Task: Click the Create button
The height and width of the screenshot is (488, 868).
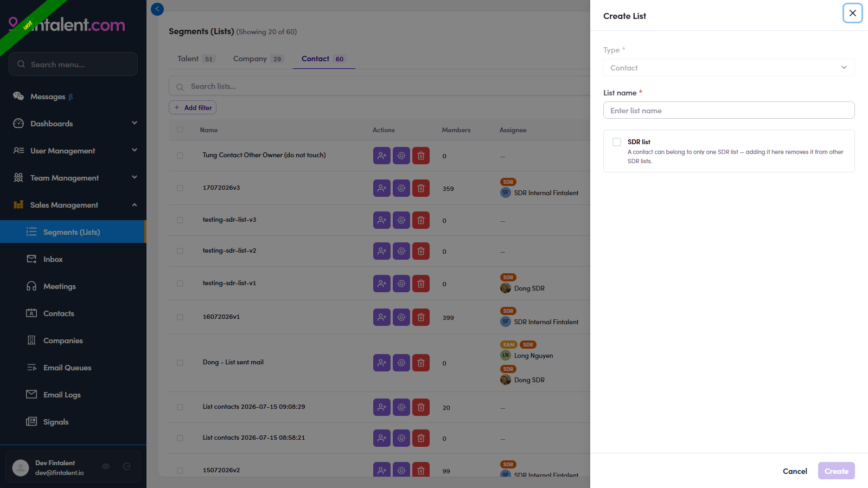Action: [x=836, y=471]
